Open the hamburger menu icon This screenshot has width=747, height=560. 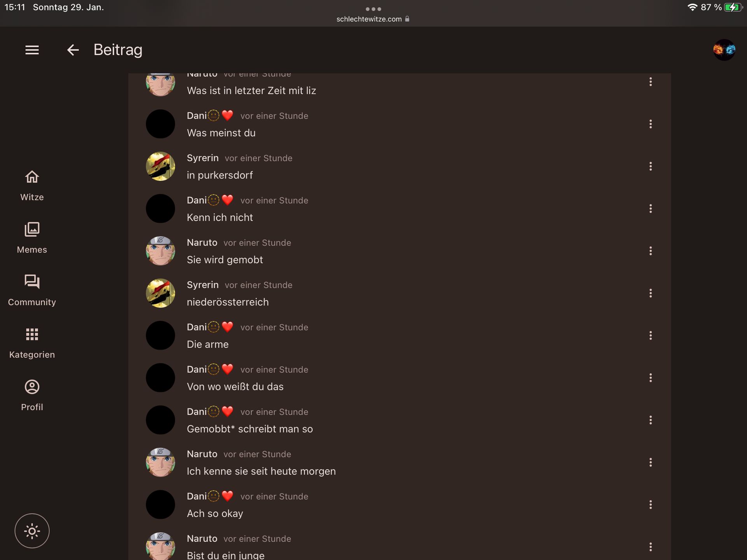tap(32, 50)
